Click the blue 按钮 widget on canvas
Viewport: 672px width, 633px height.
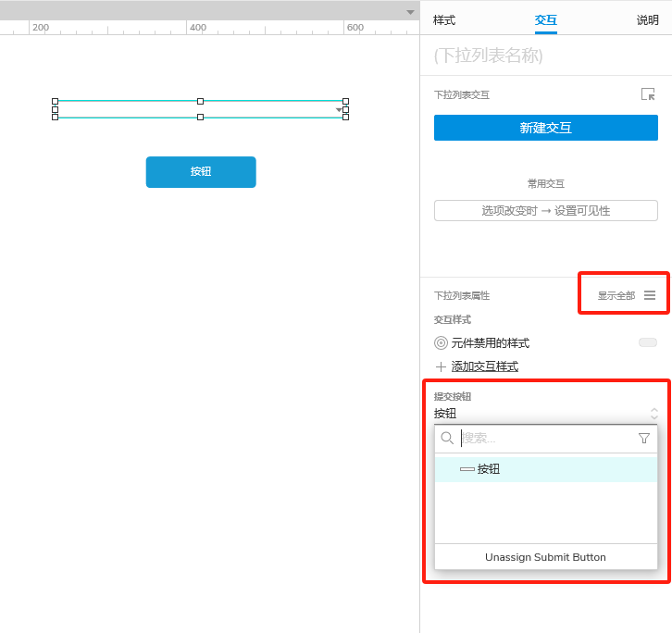tap(201, 172)
